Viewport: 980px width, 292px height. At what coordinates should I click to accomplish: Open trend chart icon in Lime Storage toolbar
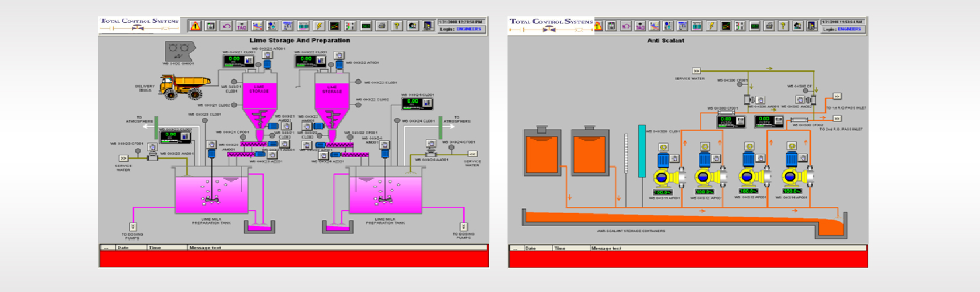(334, 26)
